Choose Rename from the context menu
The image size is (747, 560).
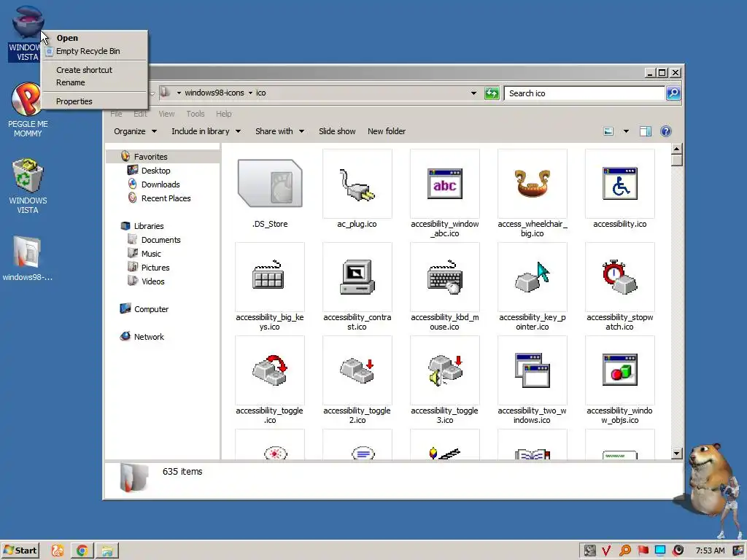click(94, 82)
